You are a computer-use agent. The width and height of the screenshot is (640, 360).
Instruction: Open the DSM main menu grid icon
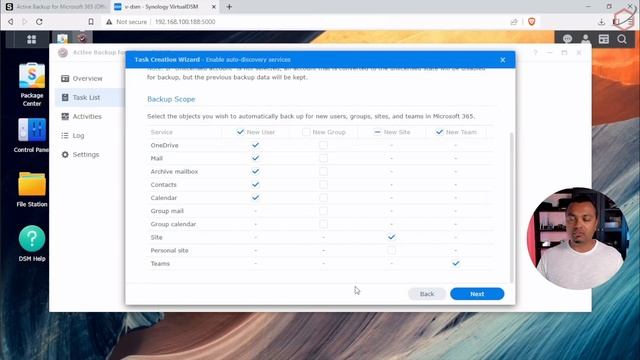(x=31, y=39)
